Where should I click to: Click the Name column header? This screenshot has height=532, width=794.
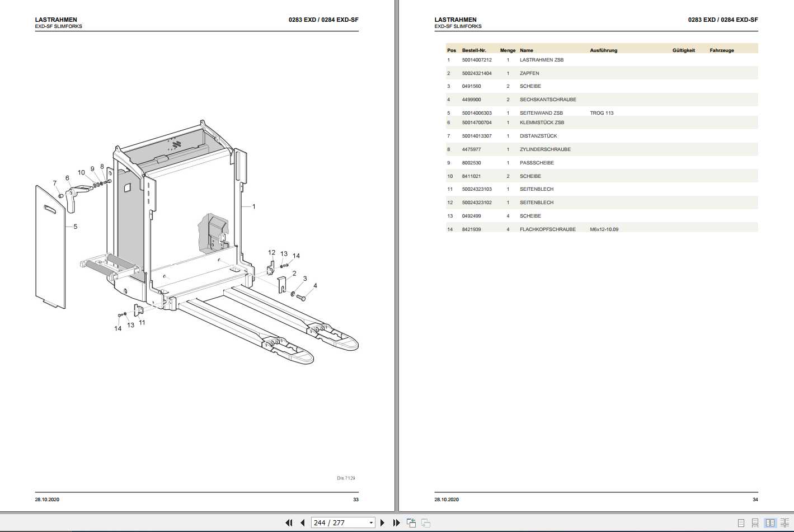tap(527, 50)
